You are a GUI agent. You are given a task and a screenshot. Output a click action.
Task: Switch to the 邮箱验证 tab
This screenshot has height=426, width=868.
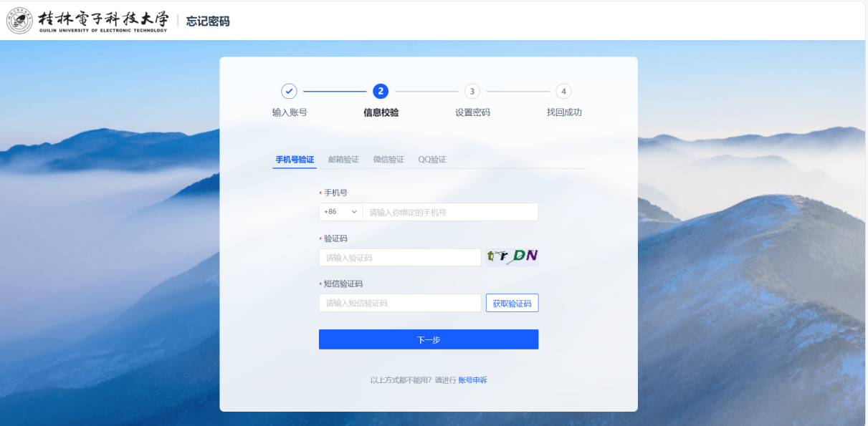click(x=343, y=160)
